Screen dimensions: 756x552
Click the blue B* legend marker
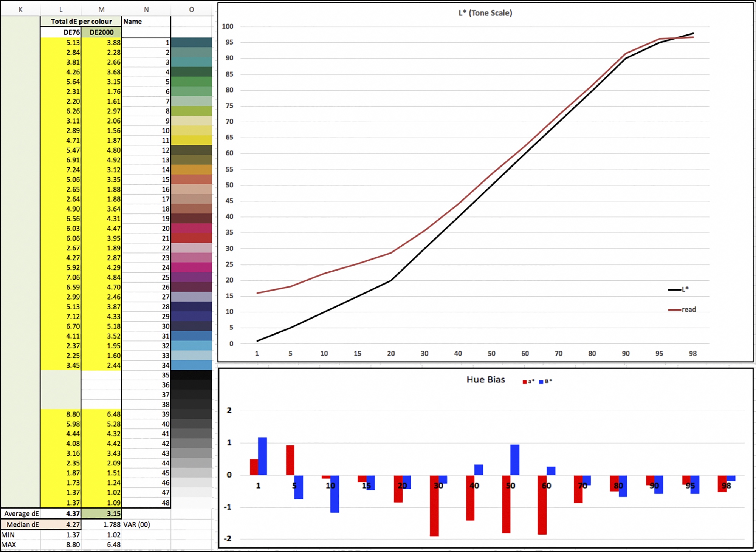coord(541,382)
